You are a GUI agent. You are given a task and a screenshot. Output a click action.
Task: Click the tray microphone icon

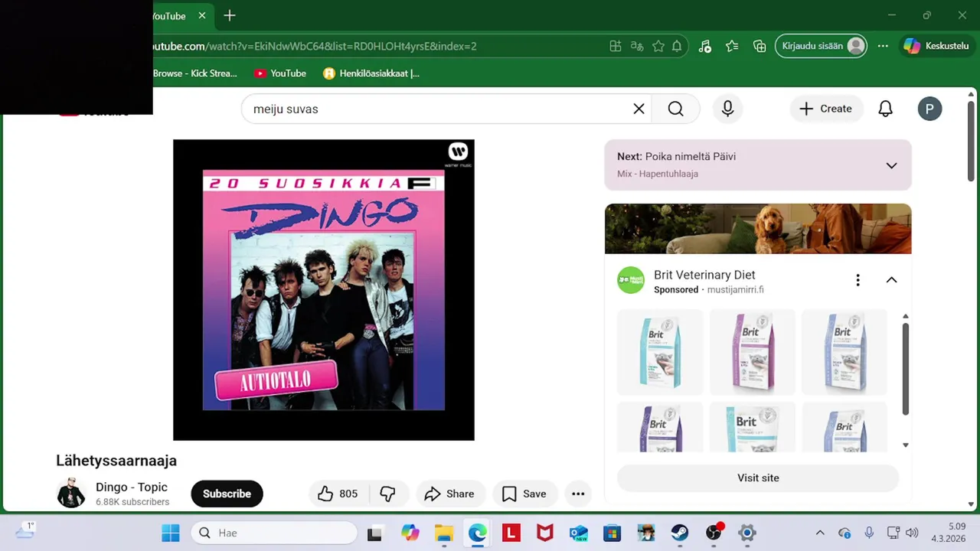click(x=869, y=533)
